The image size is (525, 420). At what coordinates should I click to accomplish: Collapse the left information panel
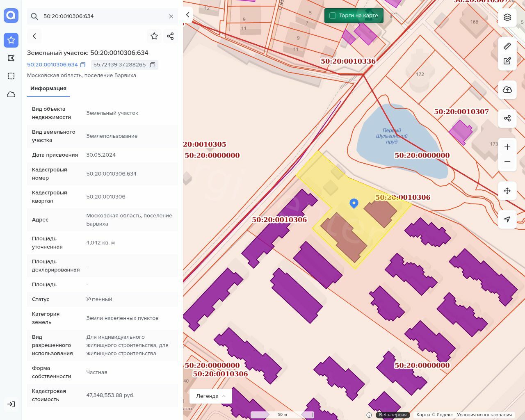point(187,15)
